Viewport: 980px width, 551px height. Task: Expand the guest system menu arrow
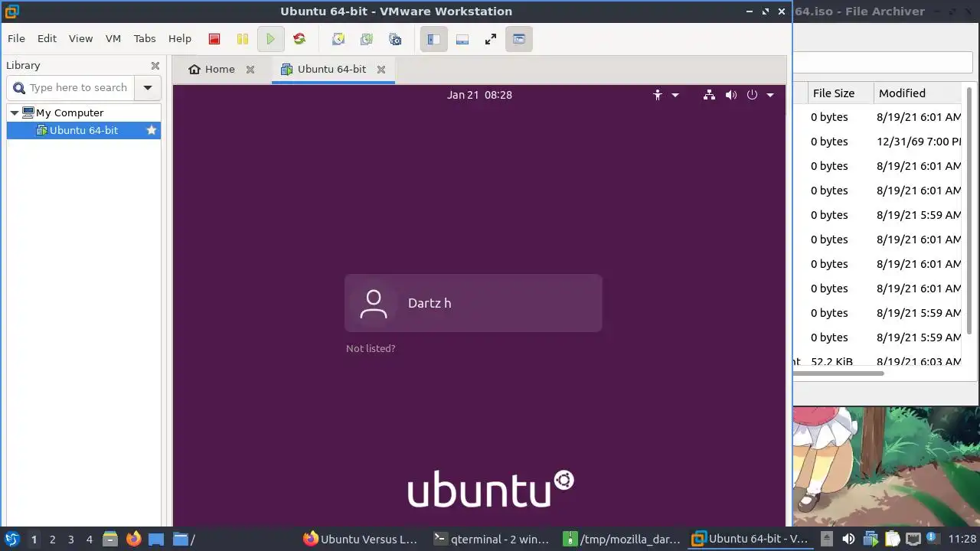click(x=770, y=95)
